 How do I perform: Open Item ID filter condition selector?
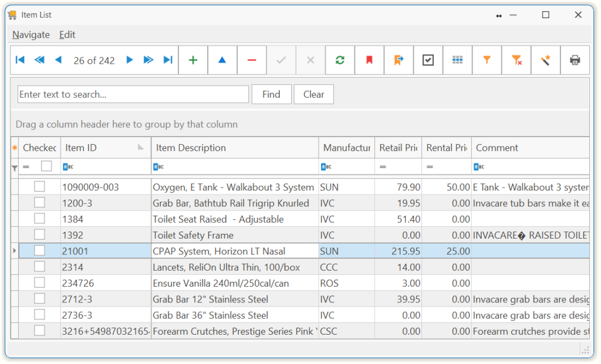tap(68, 167)
